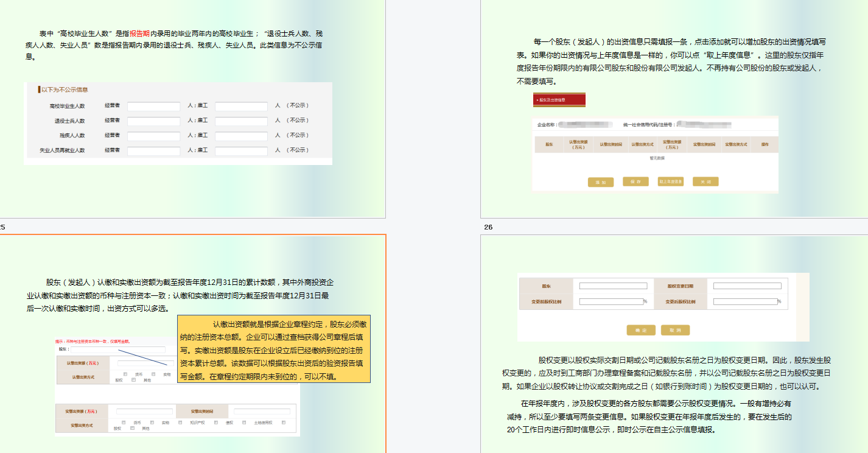This screenshot has width=868, height=453.
Task: Click 取上年度信息 to reuse last year's data
Action: (x=670, y=181)
